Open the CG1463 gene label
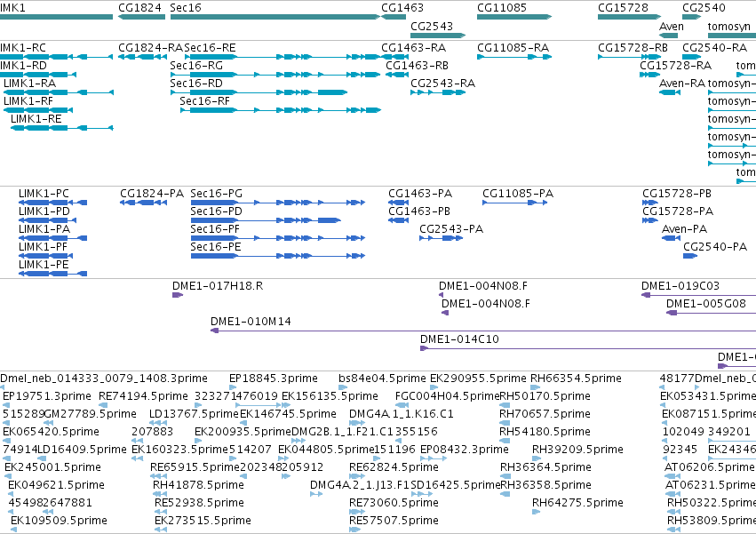 pos(402,8)
